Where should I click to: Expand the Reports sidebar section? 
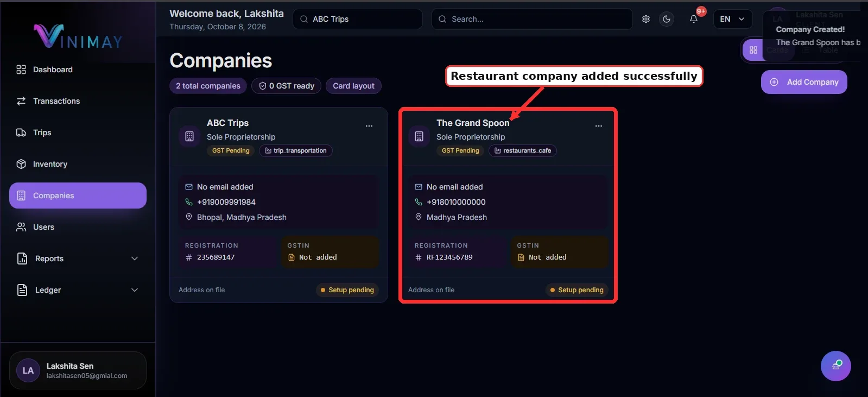[x=78, y=259]
